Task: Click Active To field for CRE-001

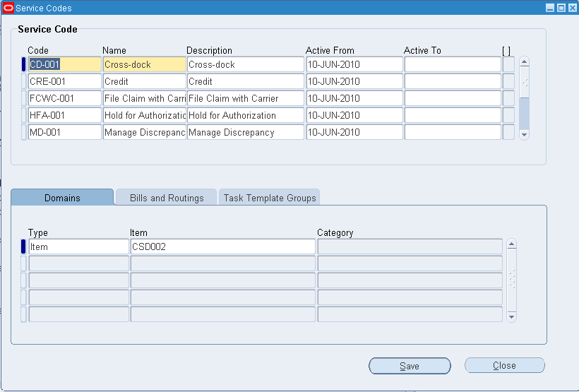Action: [453, 81]
